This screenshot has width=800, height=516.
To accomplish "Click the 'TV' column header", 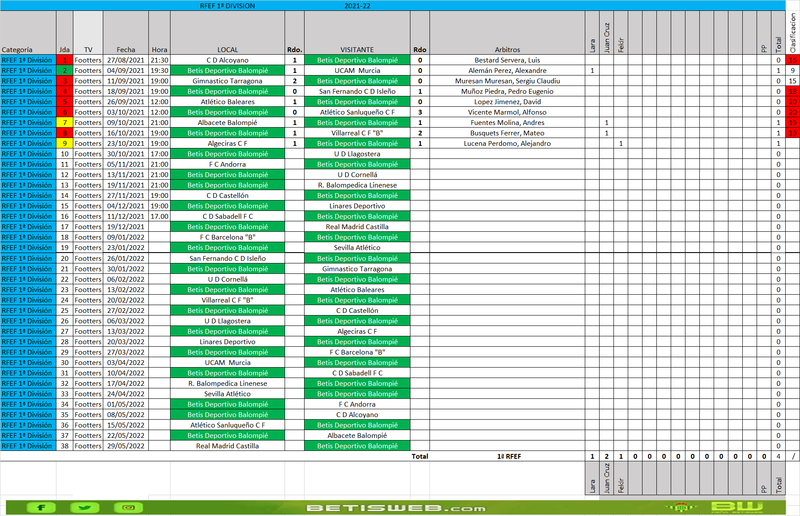I will pyautogui.click(x=88, y=33).
